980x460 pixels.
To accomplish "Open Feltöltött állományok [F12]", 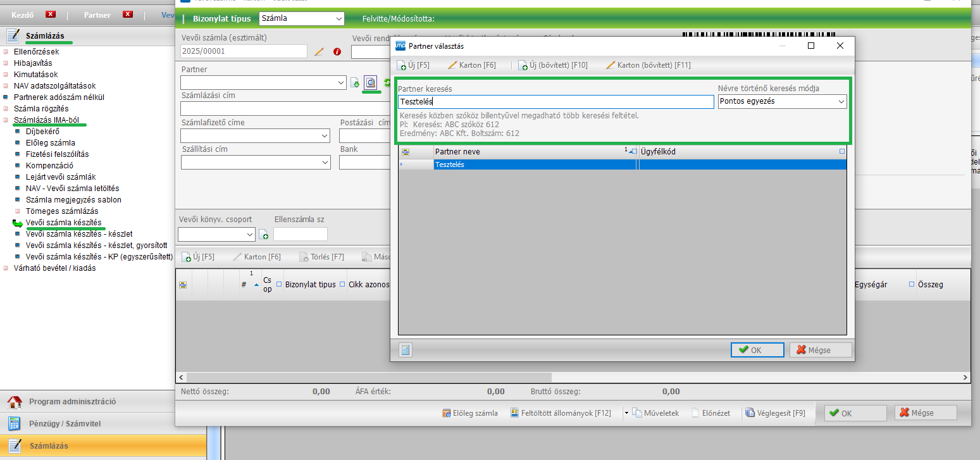I will pyautogui.click(x=561, y=413).
